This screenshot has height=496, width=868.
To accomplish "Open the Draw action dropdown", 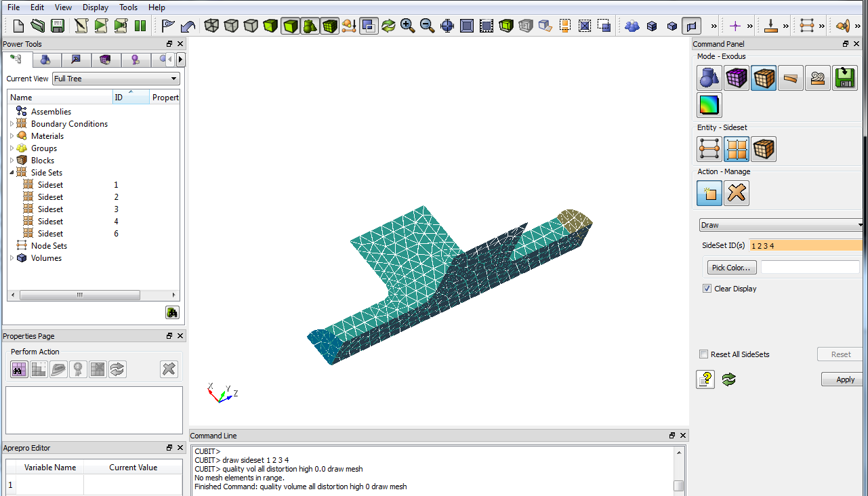I will point(781,225).
